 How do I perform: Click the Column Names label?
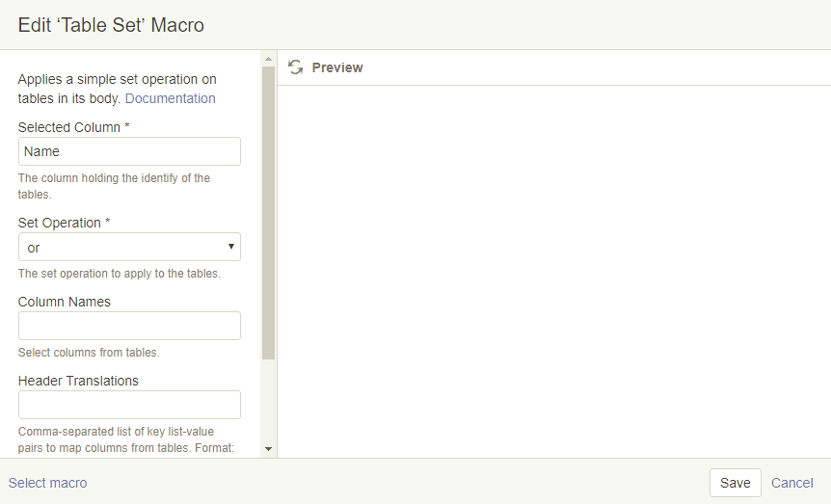65,302
